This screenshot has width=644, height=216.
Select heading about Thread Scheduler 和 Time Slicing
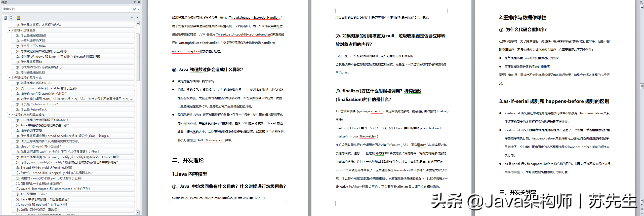pos(73,136)
